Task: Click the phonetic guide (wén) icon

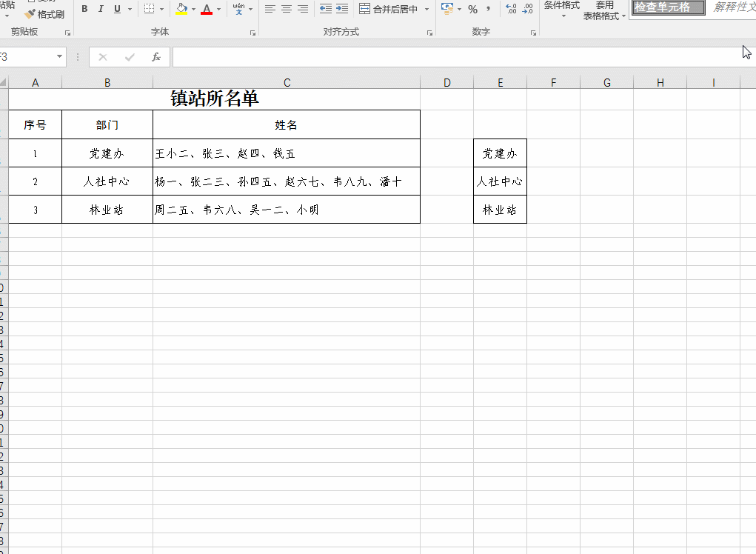Action: coord(238,9)
